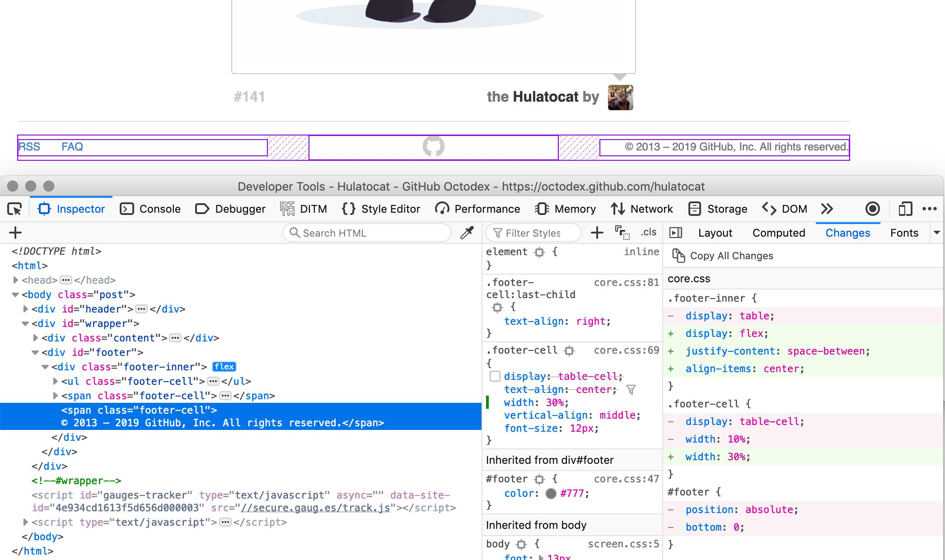The width and height of the screenshot is (945, 560).
Task: Switch to the Console tab
Action: (150, 209)
